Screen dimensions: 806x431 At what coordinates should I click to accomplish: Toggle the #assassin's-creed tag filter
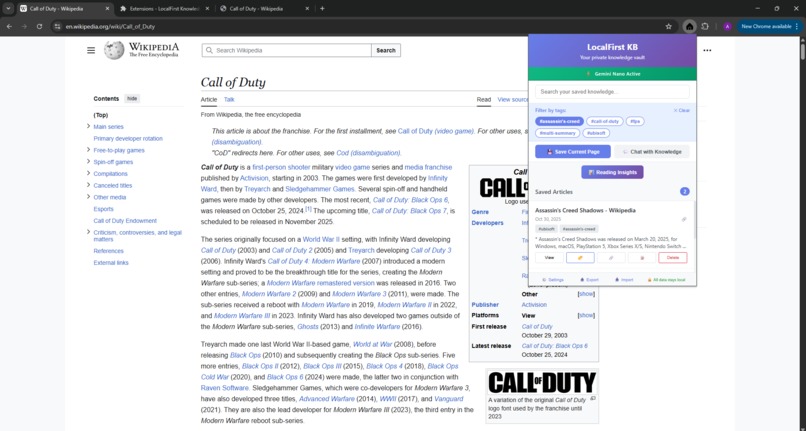(559, 121)
